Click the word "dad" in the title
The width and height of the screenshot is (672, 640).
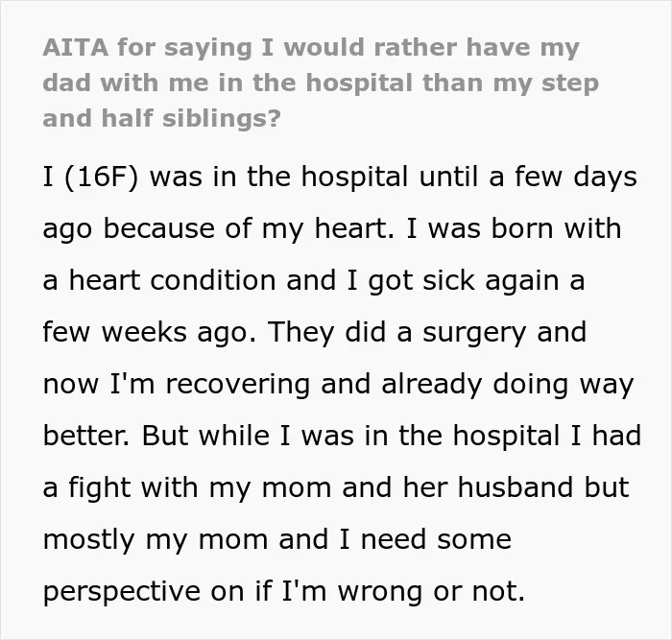click(67, 83)
